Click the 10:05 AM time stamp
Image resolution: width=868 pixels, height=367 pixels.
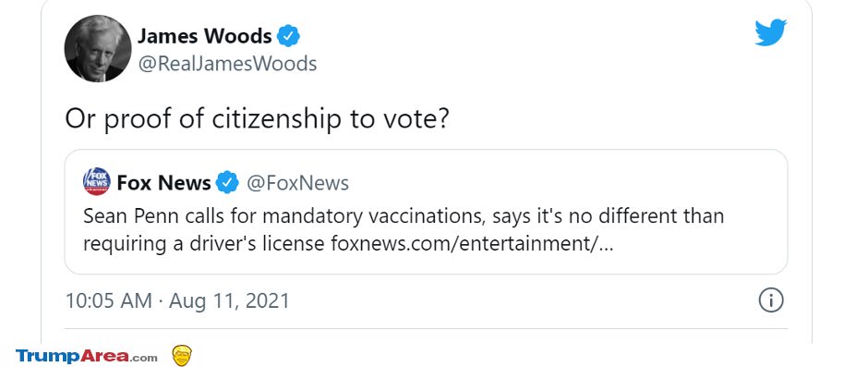tap(109, 301)
